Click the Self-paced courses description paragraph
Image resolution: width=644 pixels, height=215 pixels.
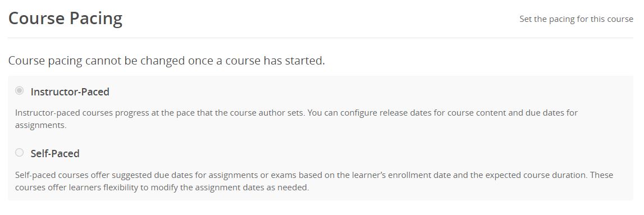(314, 181)
